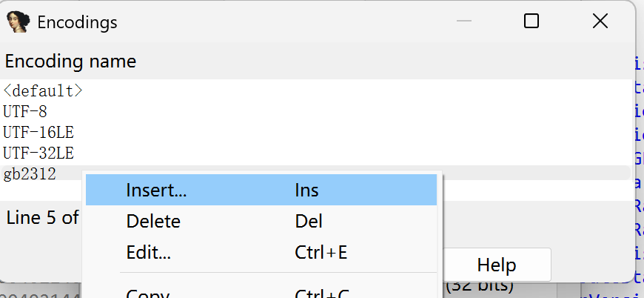644x298 pixels.
Task: Open the Help button in the dialog
Action: coord(497,265)
